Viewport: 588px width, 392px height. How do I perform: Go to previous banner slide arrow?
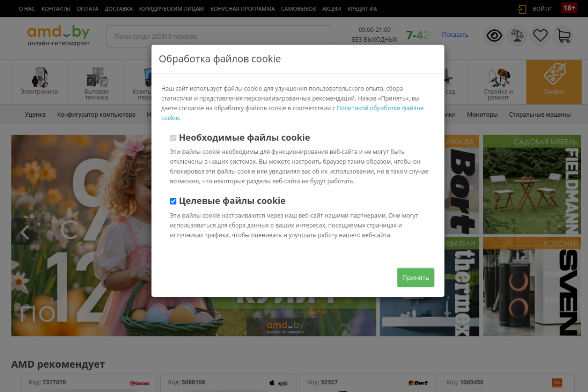25,232
